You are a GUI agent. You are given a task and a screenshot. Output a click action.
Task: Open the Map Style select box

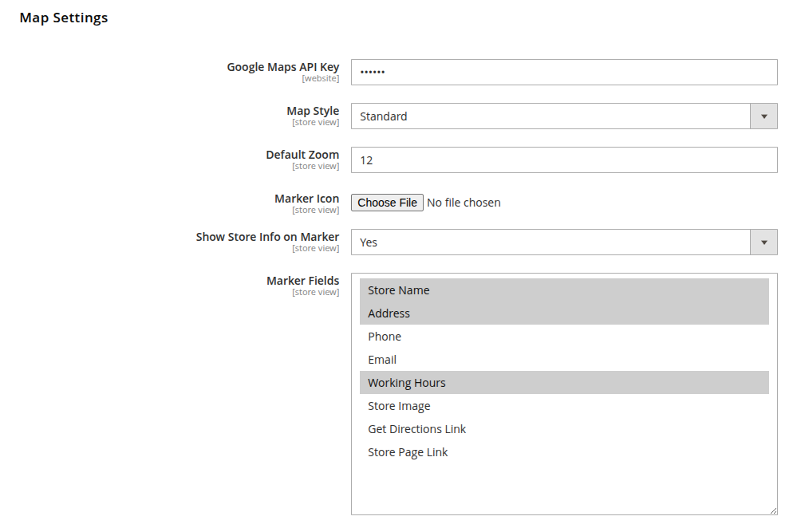pos(564,116)
